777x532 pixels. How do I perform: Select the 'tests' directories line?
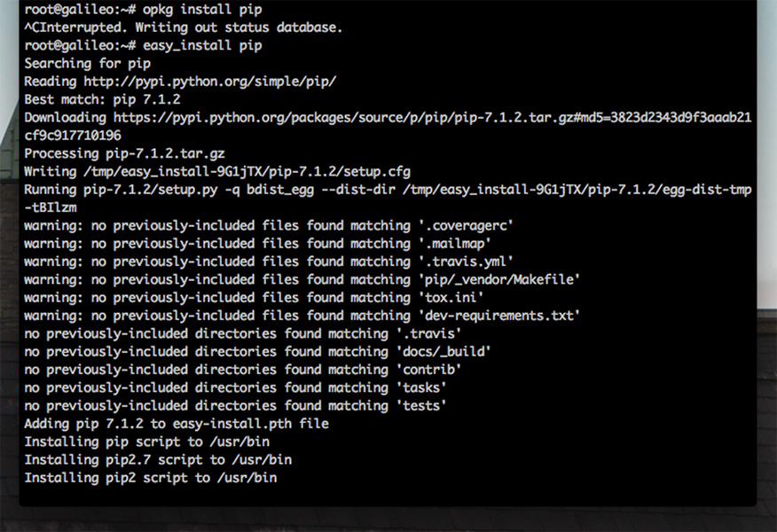click(235, 405)
